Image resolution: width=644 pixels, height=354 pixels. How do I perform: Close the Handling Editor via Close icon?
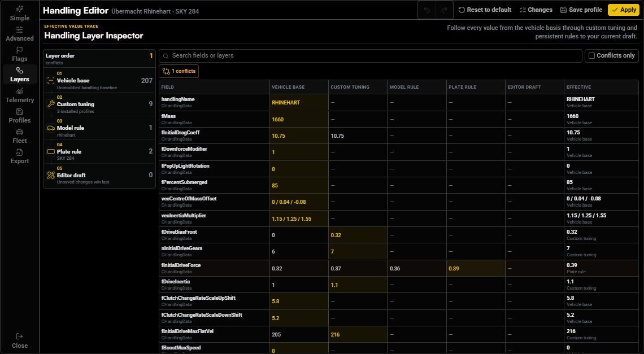19,341
